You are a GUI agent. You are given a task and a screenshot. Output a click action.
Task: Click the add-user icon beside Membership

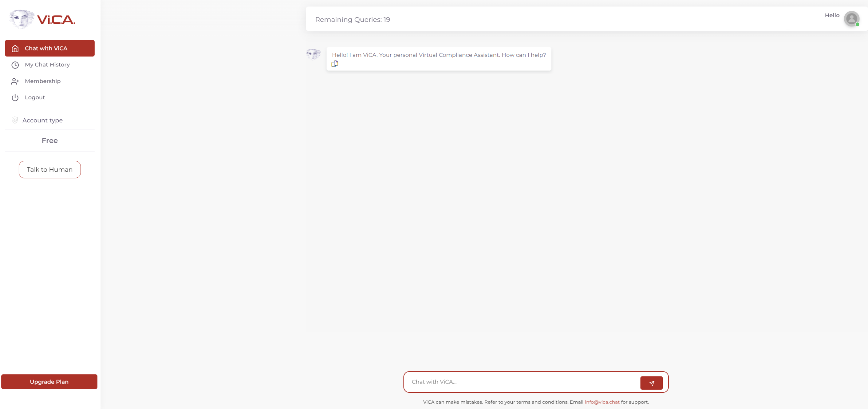(15, 81)
